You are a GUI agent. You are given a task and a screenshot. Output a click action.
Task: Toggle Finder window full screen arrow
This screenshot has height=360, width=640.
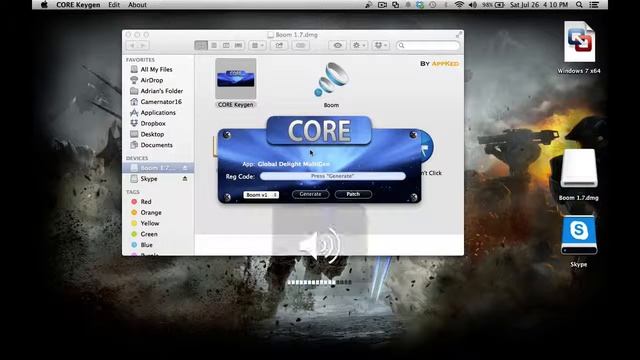pos(459,35)
